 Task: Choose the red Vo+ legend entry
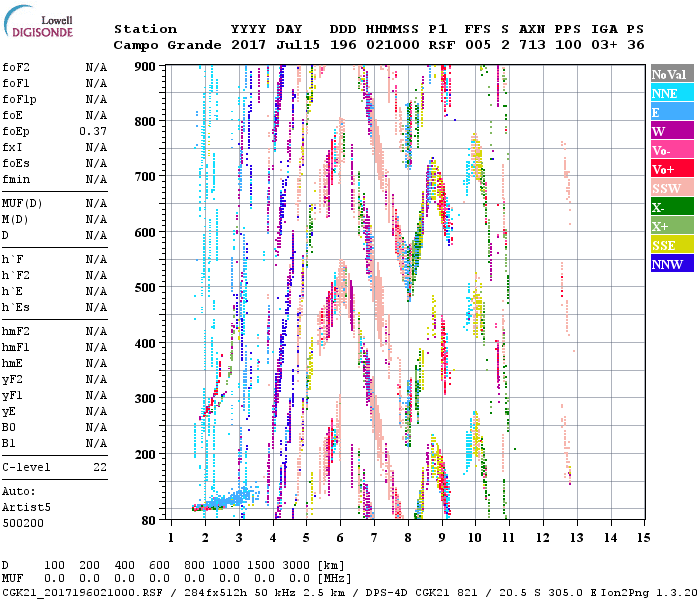tap(670, 169)
